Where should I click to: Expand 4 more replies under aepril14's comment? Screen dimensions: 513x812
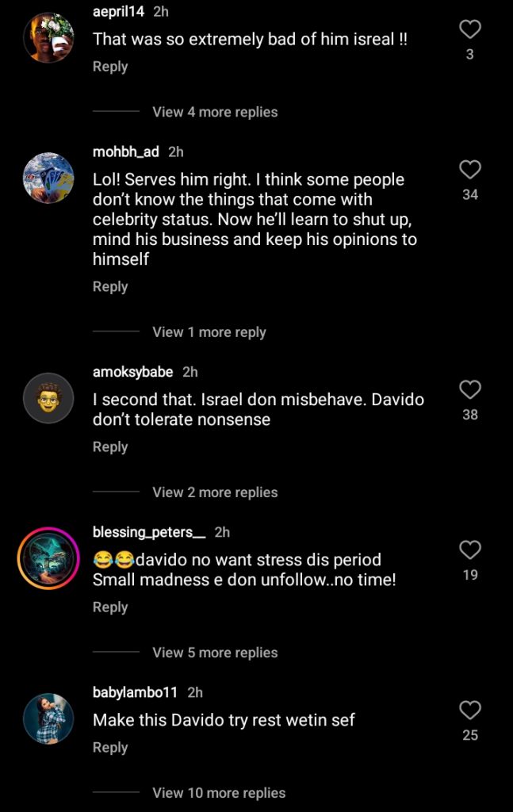tap(214, 112)
